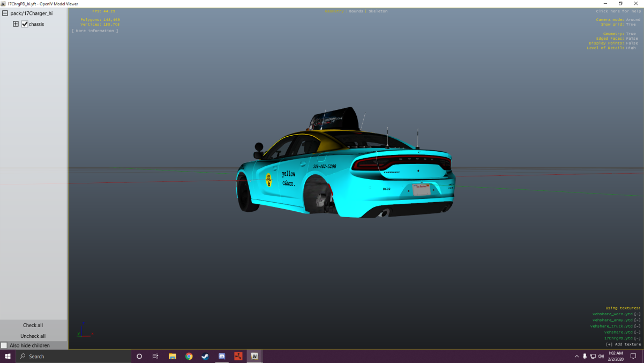644x363 pixels.
Task: Switch to the Bounds view tab
Action: click(x=356, y=11)
